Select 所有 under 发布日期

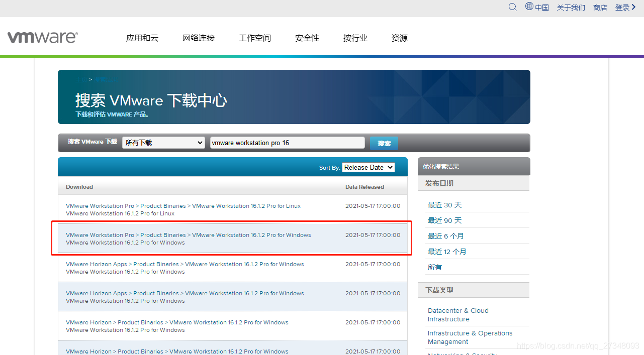point(435,267)
